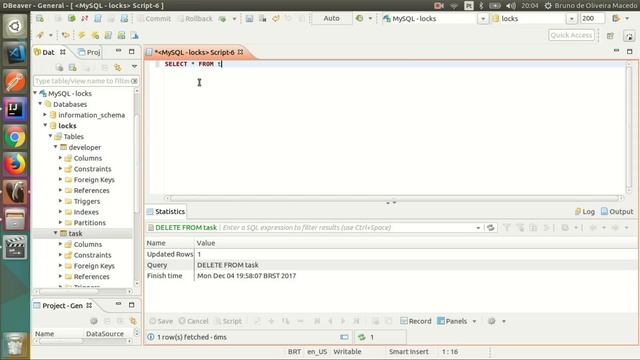Screen dimensions: 640x360
Task: Click the result set limit field showing 200
Action: 592,19
